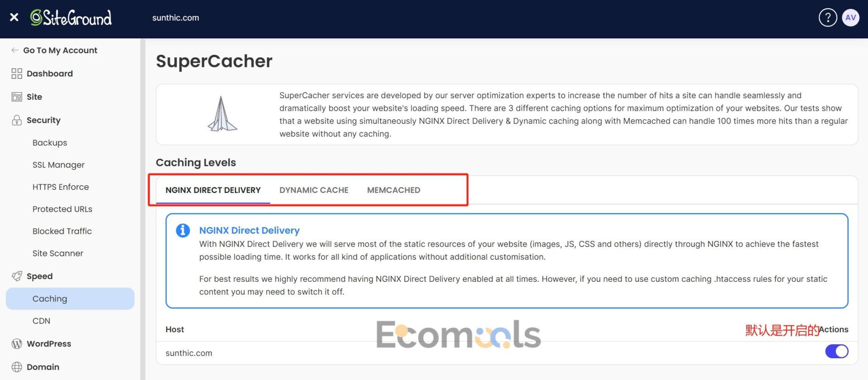Click the WordPress logo icon in sidebar

[x=17, y=344]
